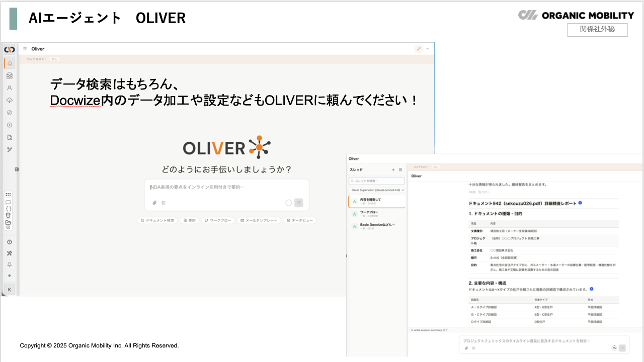
Task: Click the circular toggle beside the main send button
Action: [288, 203]
